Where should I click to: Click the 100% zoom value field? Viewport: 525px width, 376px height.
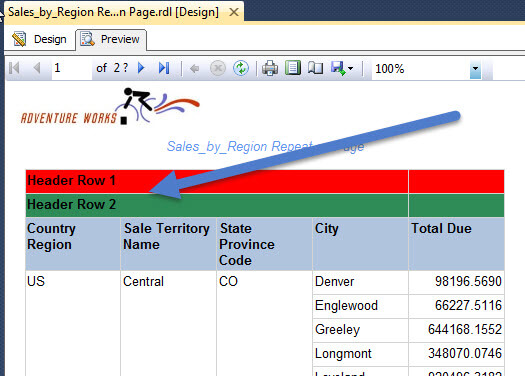[x=421, y=69]
